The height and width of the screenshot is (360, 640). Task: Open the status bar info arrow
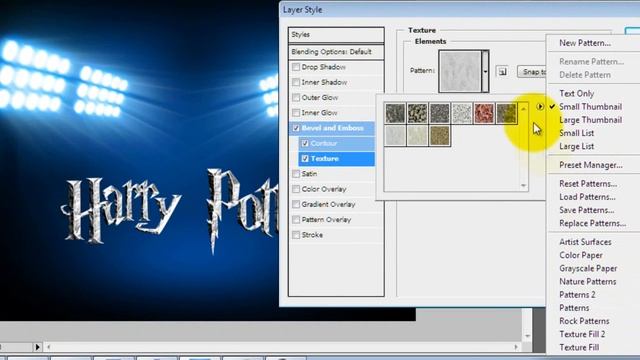(x=37, y=347)
